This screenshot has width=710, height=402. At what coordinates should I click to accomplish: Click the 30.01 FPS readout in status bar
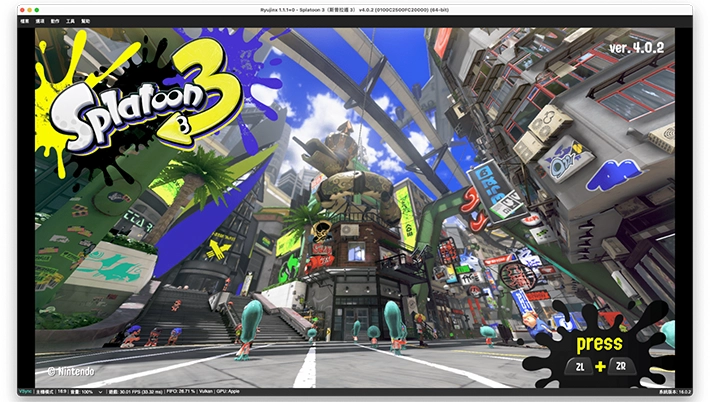(136, 392)
